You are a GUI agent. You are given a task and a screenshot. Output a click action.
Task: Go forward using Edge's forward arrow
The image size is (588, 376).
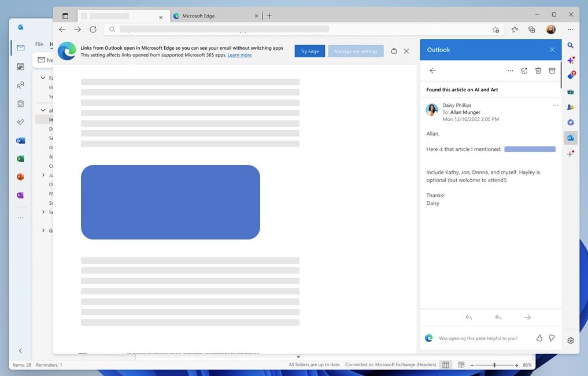(x=77, y=30)
